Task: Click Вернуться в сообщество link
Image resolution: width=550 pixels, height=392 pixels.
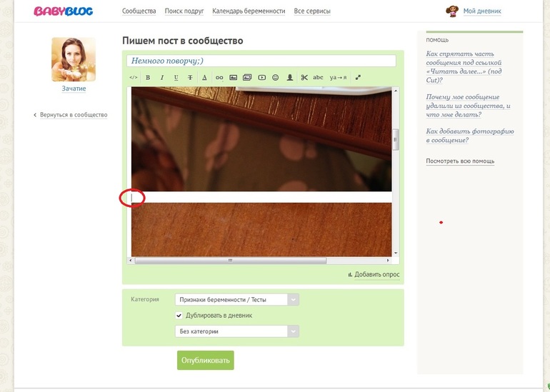Action: pyautogui.click(x=74, y=115)
